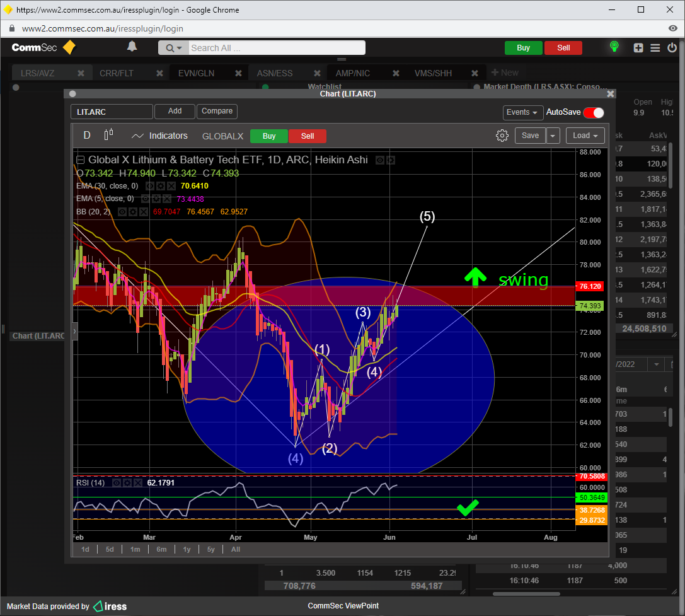Change chart style candlestick icon
Screen dimensions: 685x616
(109, 135)
